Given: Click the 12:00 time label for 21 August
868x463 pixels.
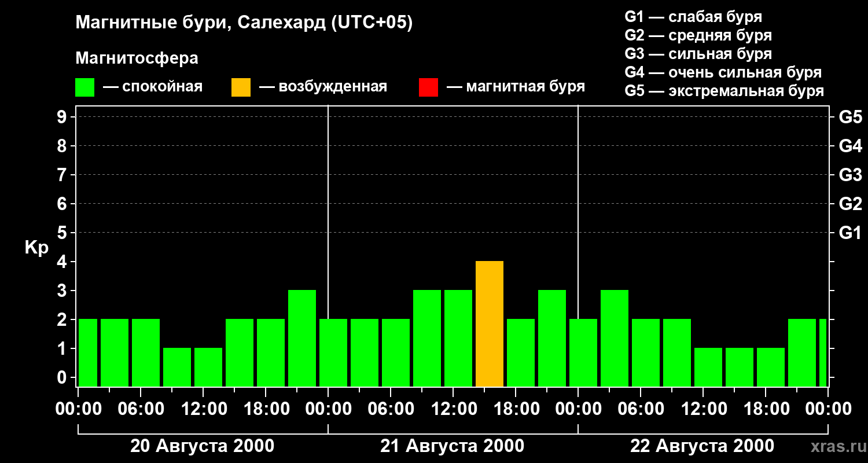Looking at the screenshot, I should pyautogui.click(x=454, y=409).
